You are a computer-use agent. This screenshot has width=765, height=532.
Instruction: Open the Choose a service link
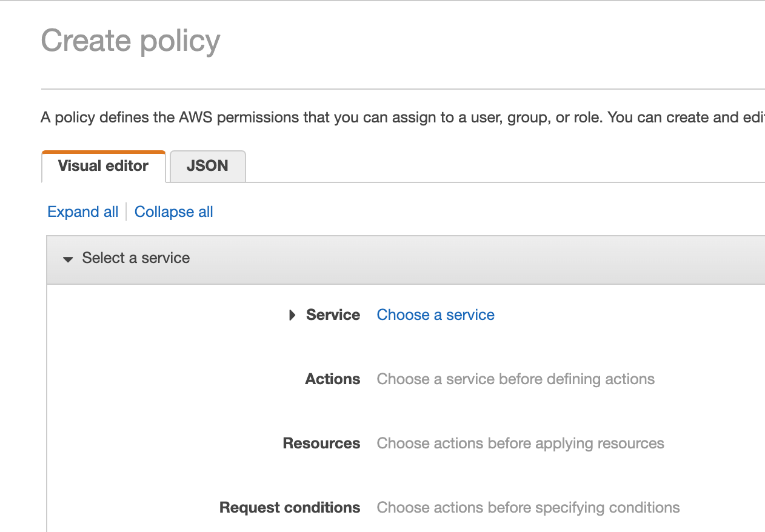point(435,315)
